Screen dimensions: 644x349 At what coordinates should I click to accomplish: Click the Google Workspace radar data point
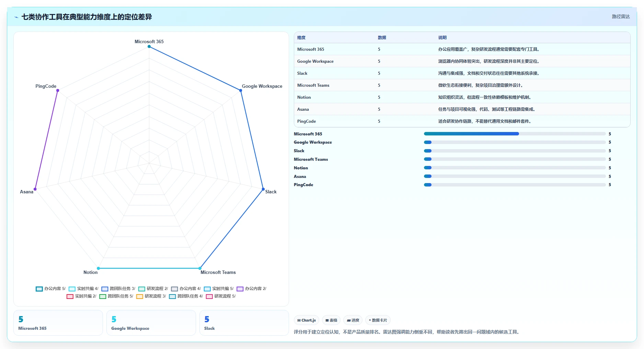click(x=241, y=91)
